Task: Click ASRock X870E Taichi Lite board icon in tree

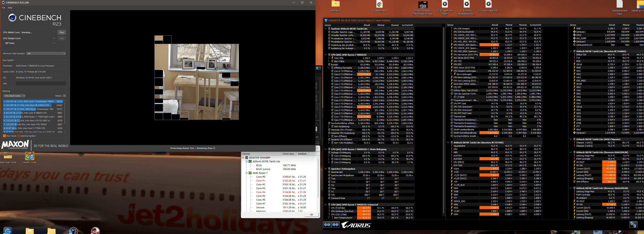Action: point(250,162)
